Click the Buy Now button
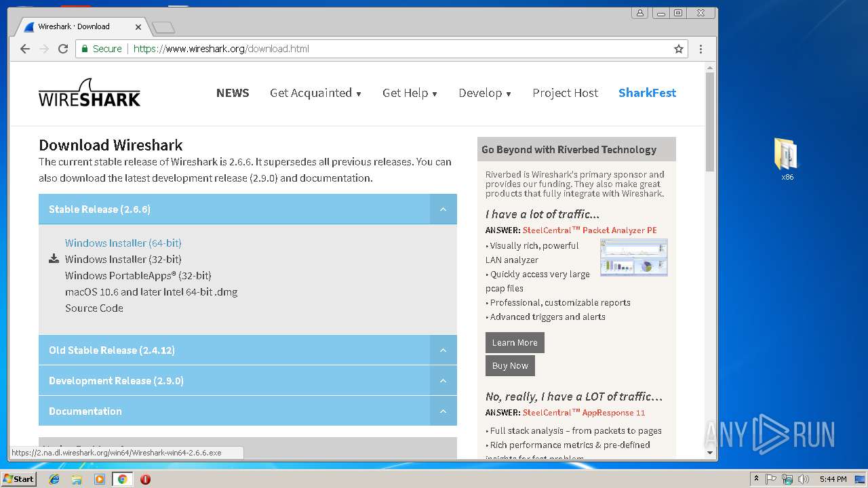The image size is (868, 488). pos(510,365)
